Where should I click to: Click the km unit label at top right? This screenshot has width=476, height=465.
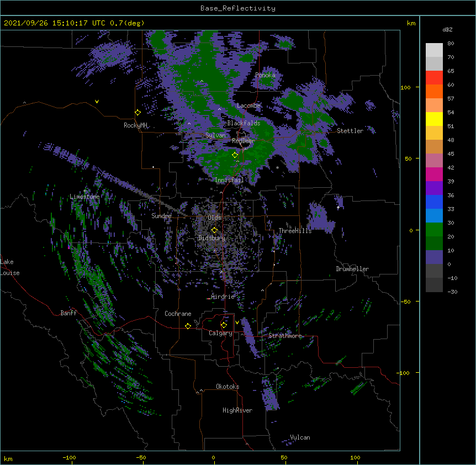point(411,23)
